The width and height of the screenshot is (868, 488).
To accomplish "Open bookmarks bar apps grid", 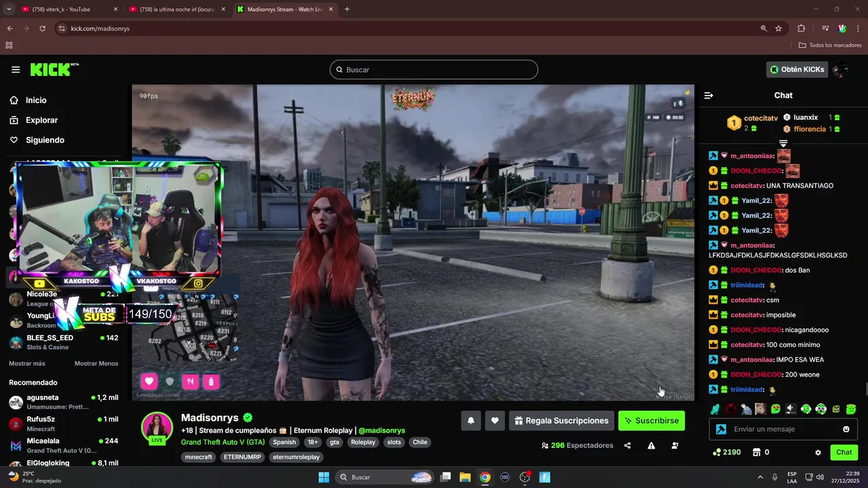I will tap(9, 45).
